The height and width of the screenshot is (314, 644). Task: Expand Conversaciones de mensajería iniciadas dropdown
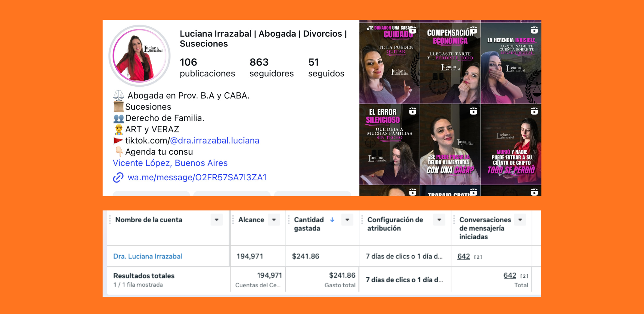520,220
